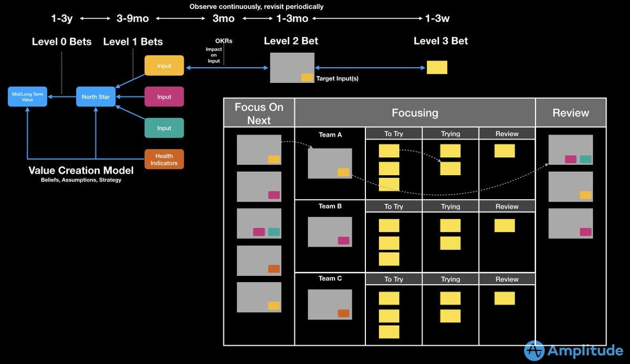Image resolution: width=630 pixels, height=364 pixels.
Task: Click the Impact on Input text
Action: (x=214, y=55)
